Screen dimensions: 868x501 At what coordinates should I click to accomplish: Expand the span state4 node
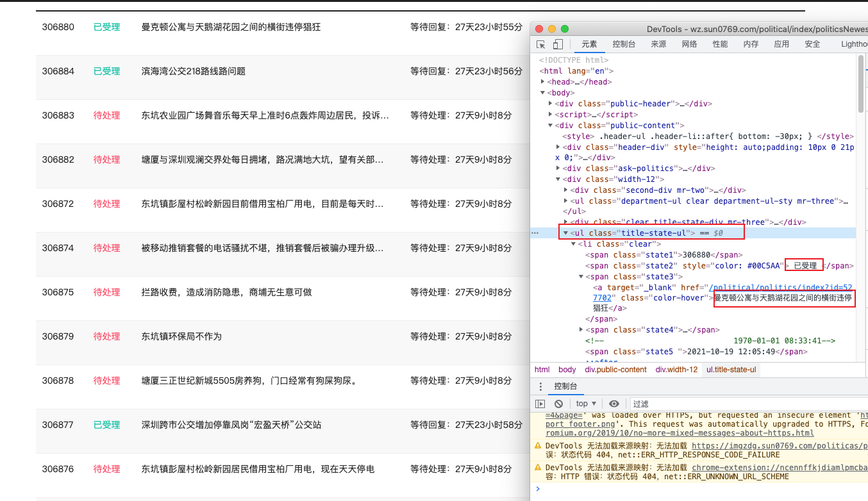[581, 330]
